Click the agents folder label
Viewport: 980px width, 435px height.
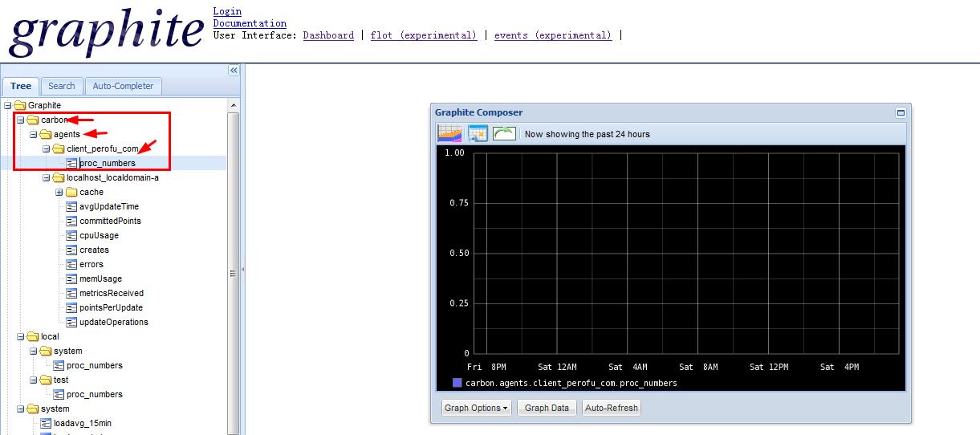[x=67, y=134]
